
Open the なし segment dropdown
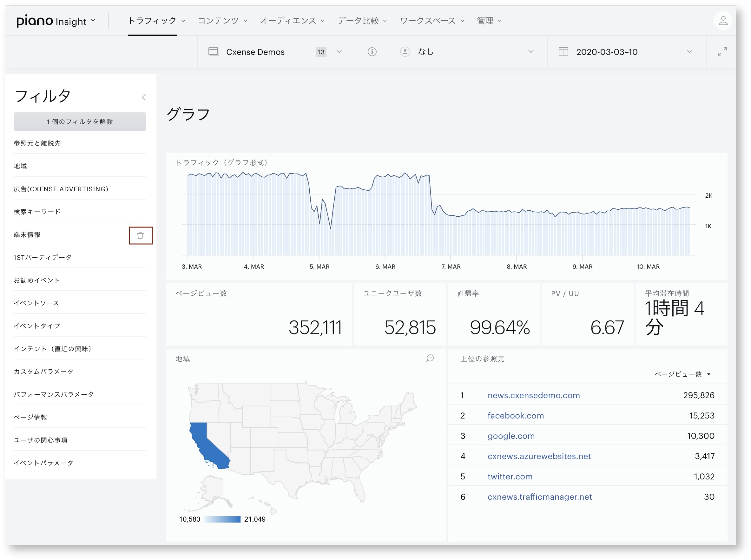468,51
